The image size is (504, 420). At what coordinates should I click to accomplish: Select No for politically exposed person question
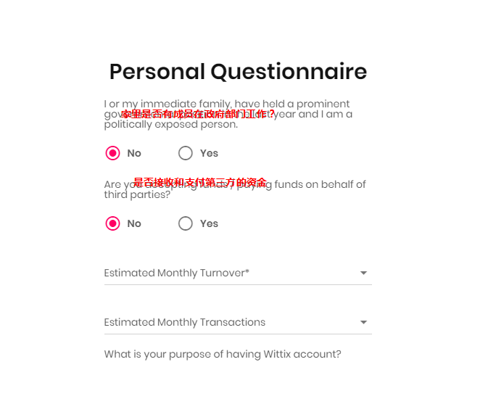pos(112,153)
